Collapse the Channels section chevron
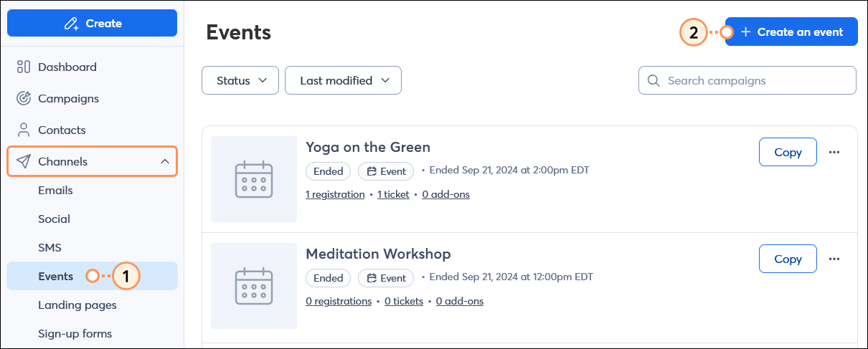This screenshot has width=868, height=349. point(165,162)
